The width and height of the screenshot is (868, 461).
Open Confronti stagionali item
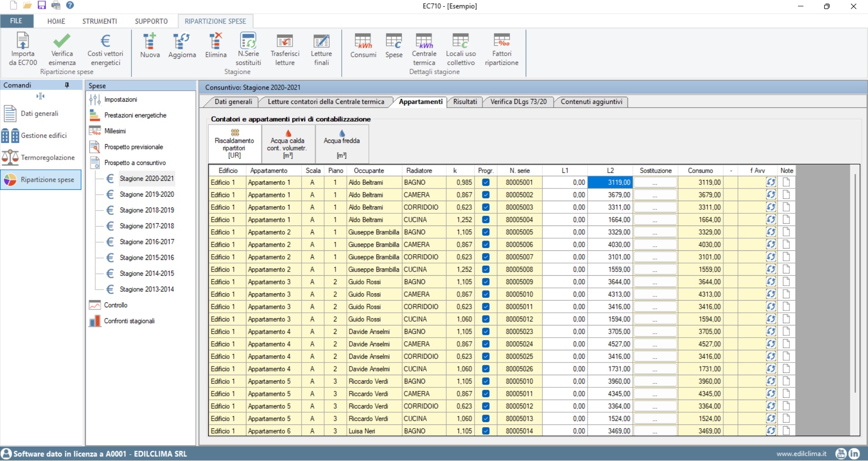click(129, 321)
